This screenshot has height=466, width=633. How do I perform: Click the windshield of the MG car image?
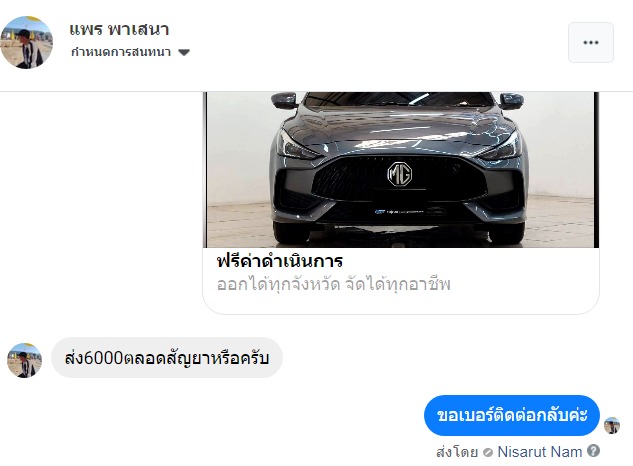pos(400,99)
